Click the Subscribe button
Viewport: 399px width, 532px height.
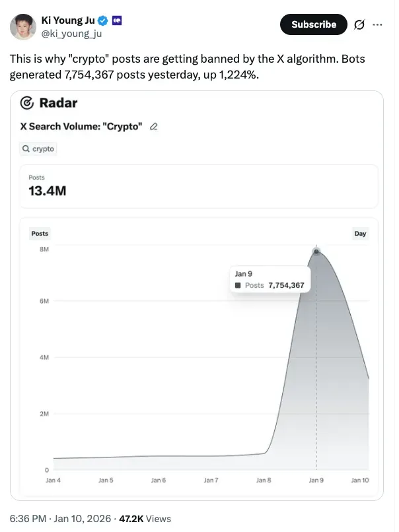pos(314,24)
